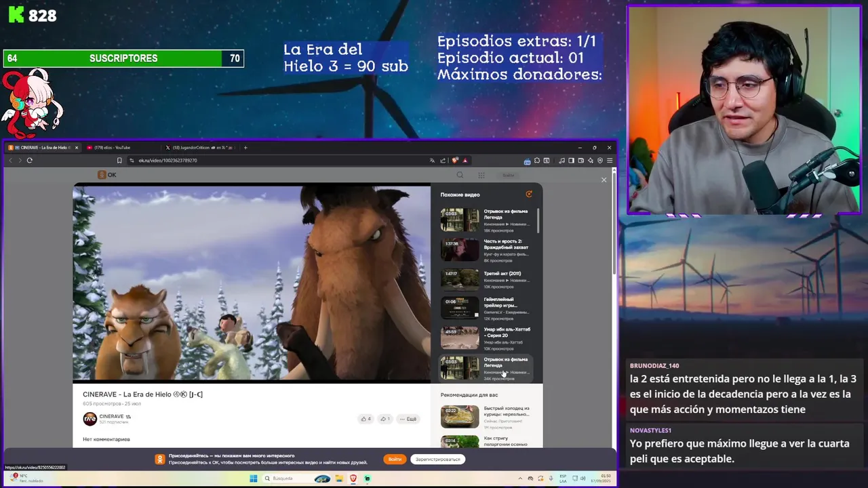The height and width of the screenshot is (488, 868).
Task: Click the Brave VPN shield toolbar icon
Action: click(x=599, y=161)
